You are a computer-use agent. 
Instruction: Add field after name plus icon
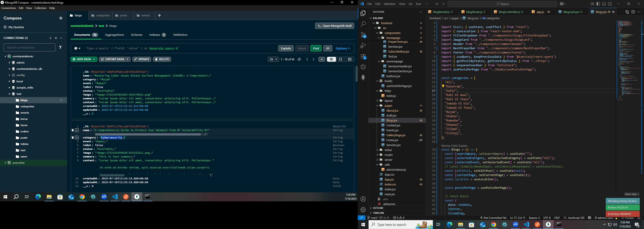coord(77,130)
